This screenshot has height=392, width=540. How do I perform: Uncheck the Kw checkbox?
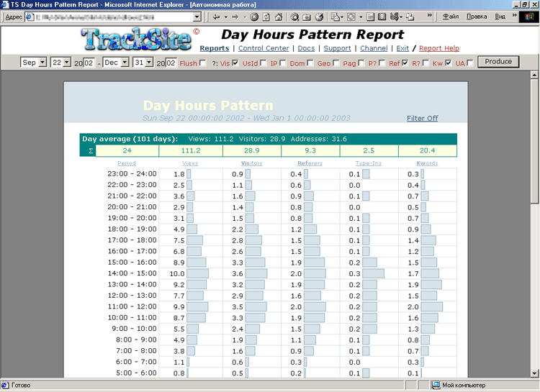click(x=448, y=63)
